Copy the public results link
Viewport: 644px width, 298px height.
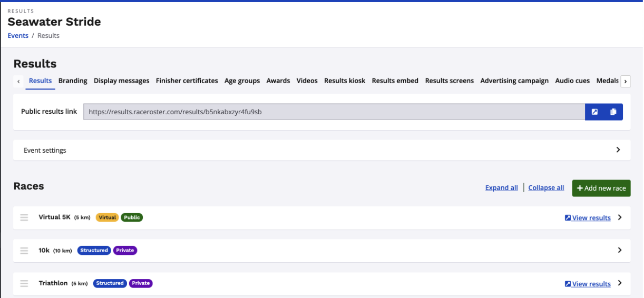point(613,112)
